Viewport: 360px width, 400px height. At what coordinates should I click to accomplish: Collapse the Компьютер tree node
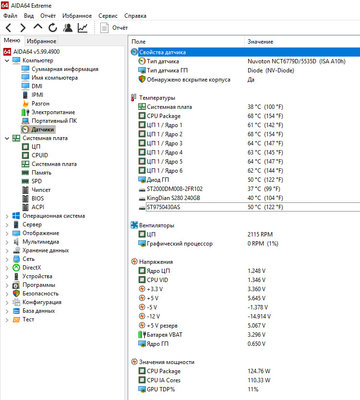point(7,61)
